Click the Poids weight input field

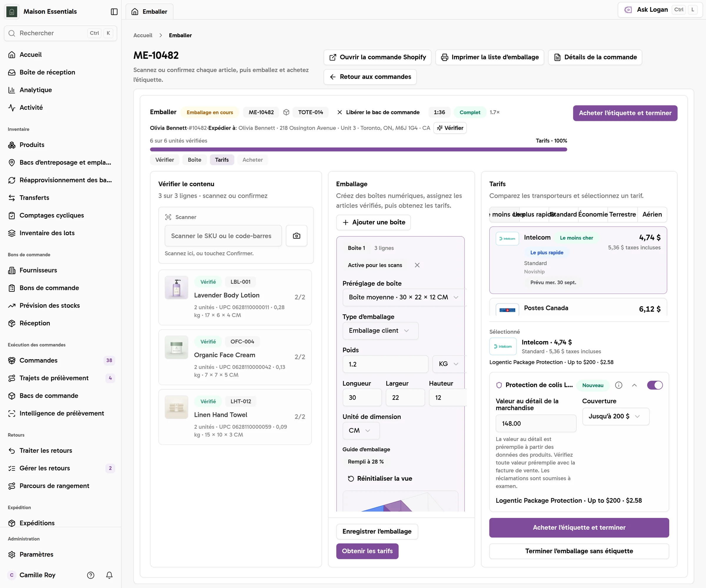[x=385, y=364]
